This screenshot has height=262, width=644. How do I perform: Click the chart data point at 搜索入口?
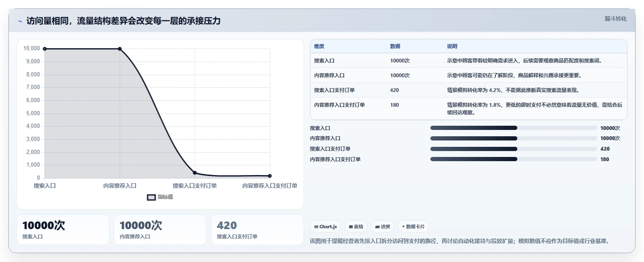tap(45, 49)
